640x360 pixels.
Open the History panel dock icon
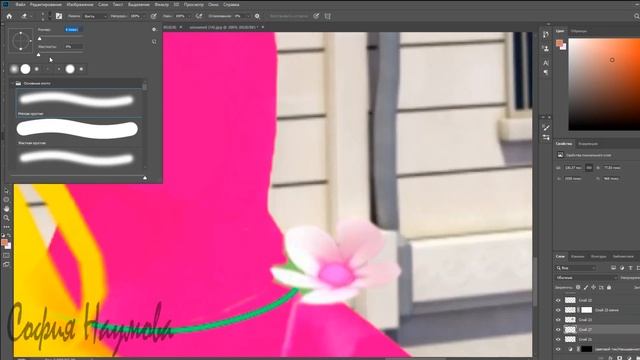click(x=546, y=35)
